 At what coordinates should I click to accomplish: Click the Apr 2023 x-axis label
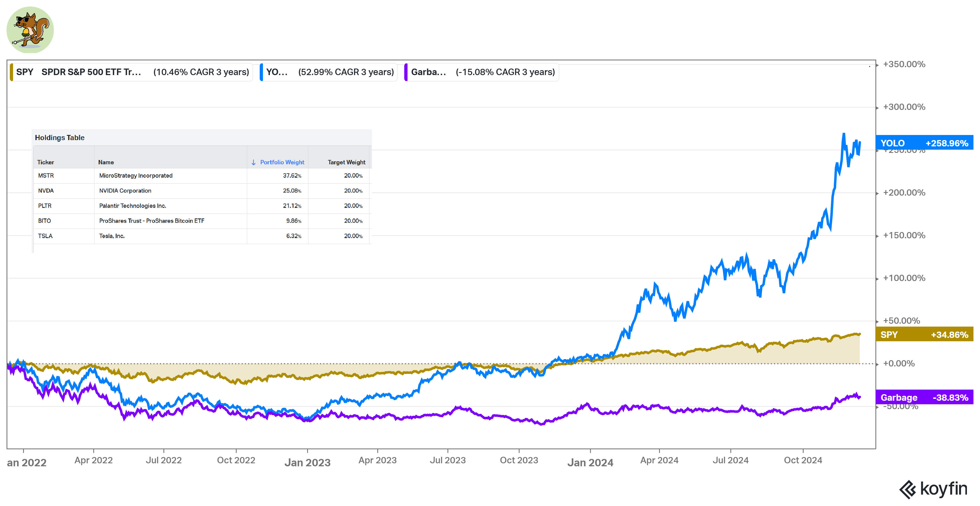coord(377,460)
